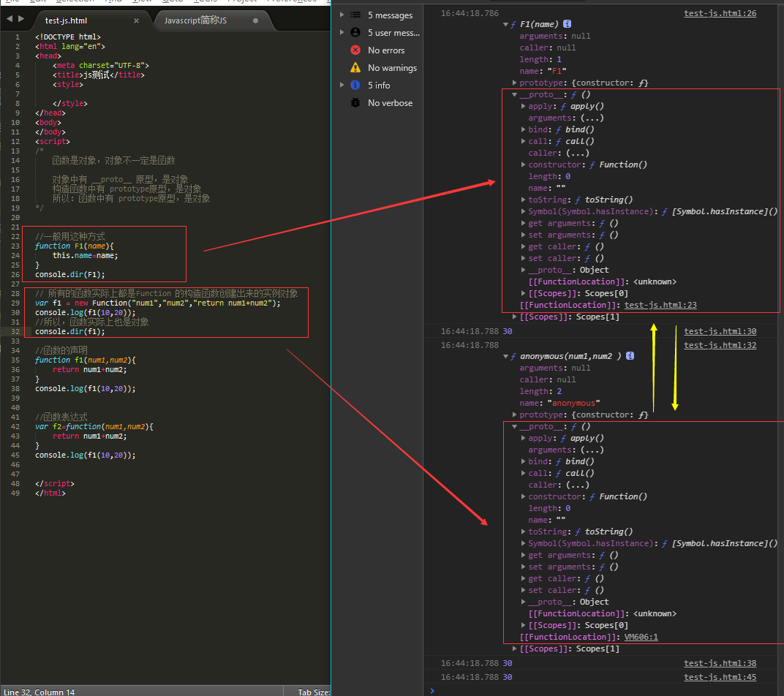The height and width of the screenshot is (696, 784).
Task: Click the bug icon beside No verbose
Action: (355, 102)
